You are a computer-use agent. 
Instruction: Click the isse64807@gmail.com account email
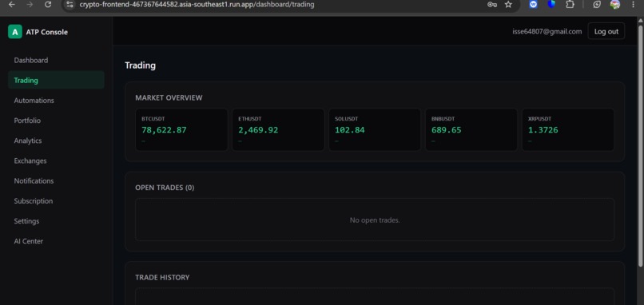coord(547,32)
